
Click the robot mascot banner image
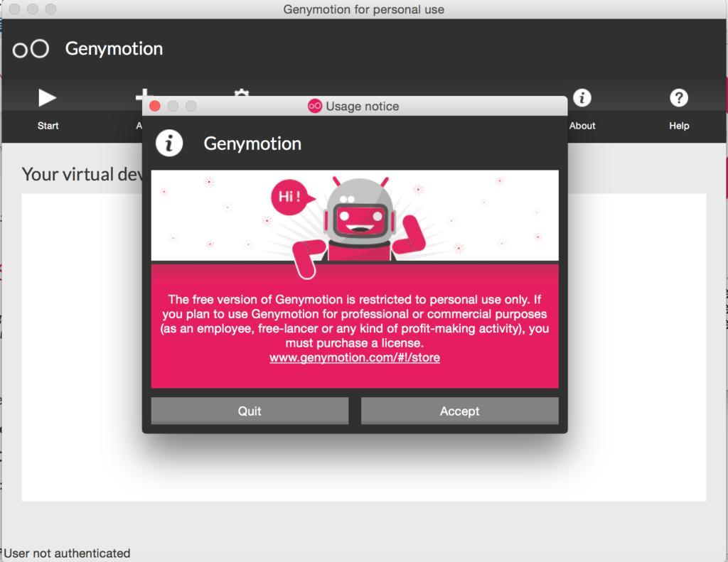pyautogui.click(x=355, y=215)
